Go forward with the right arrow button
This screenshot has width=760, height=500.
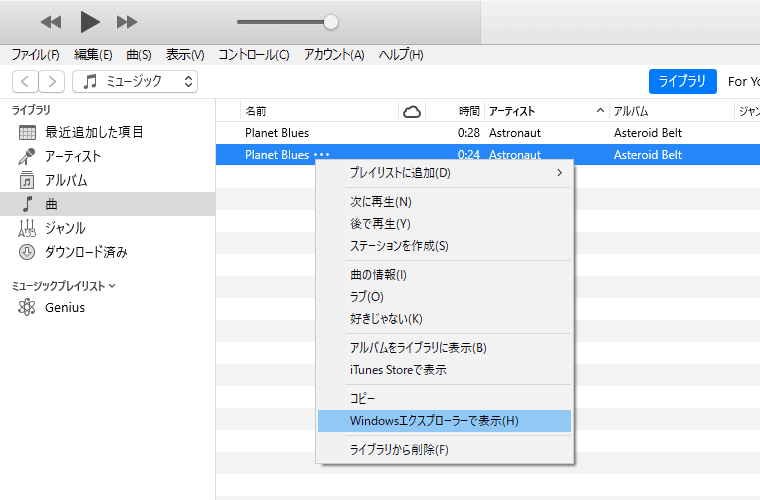(51, 81)
